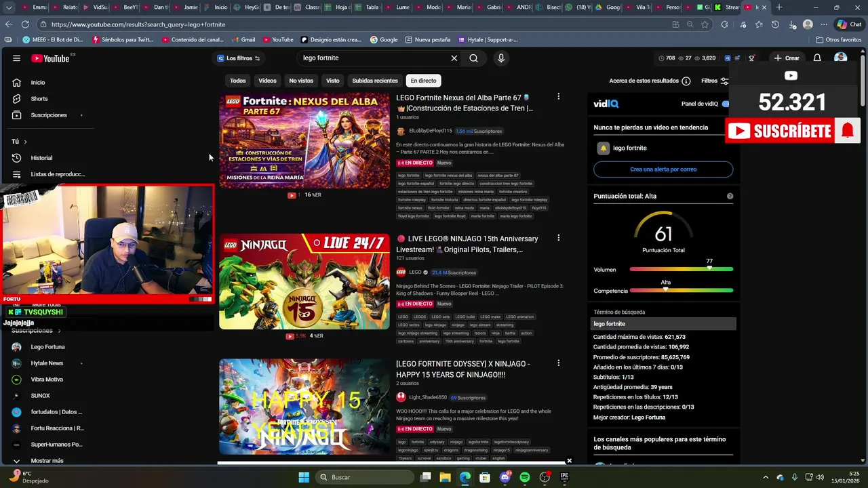
Task: Go back in the browser
Action: [9, 24]
